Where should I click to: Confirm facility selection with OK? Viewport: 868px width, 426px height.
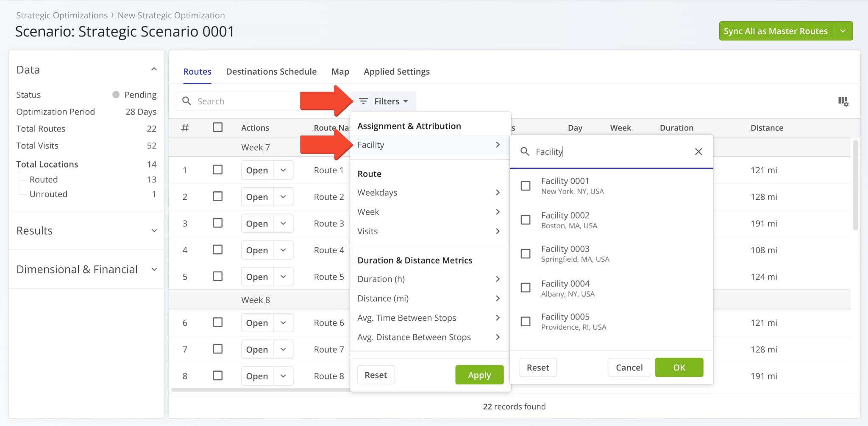coord(679,367)
